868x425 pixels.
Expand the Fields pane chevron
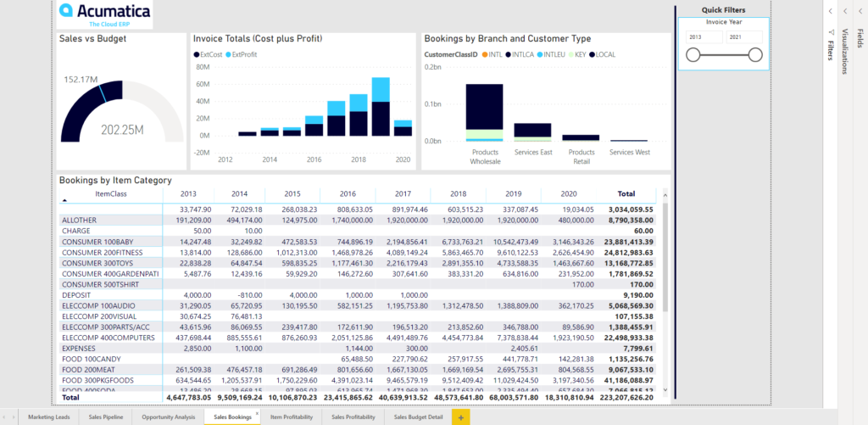(860, 11)
